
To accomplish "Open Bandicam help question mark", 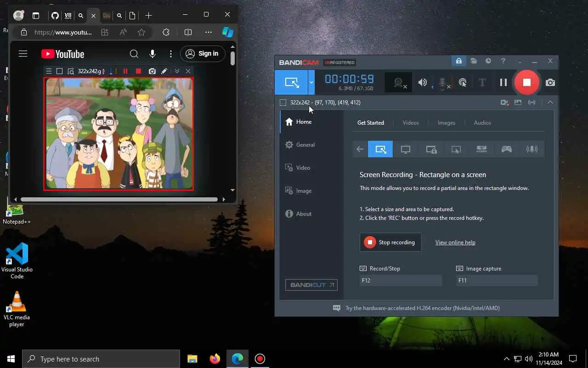I will click(x=503, y=61).
